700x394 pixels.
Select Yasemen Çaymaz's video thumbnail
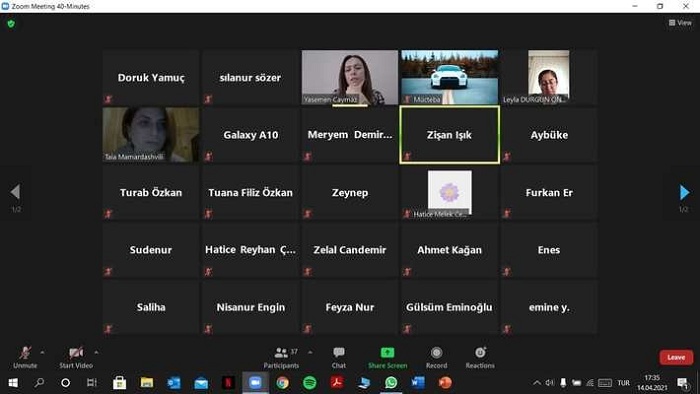tap(350, 77)
